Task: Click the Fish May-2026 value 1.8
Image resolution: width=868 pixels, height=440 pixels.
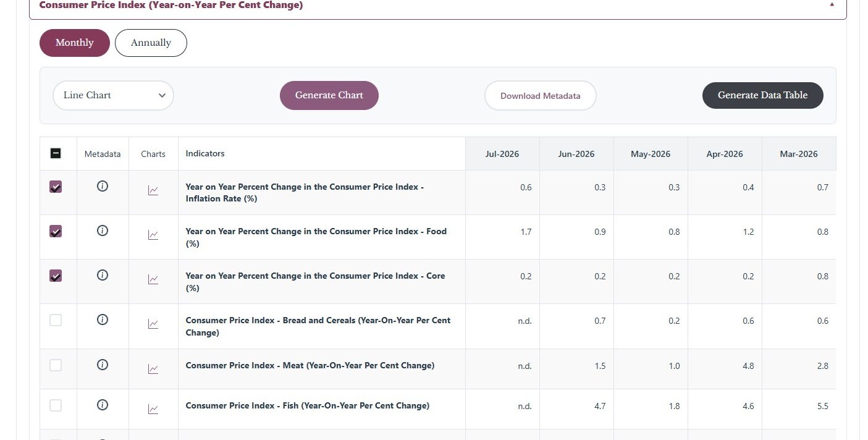Action: click(x=674, y=406)
